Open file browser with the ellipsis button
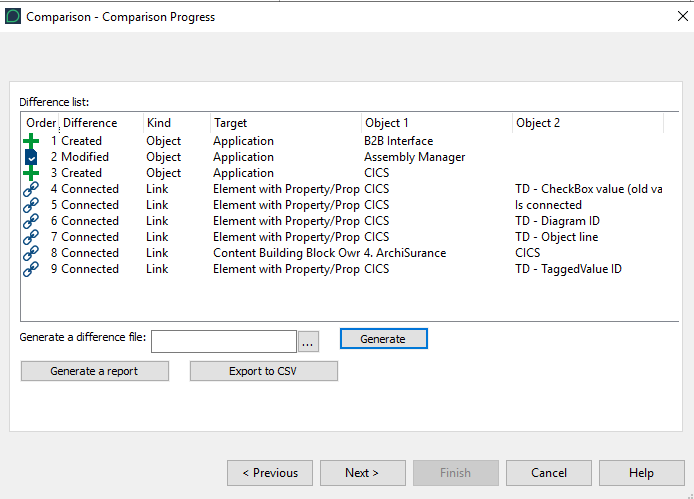Screen dimensions: 694x499 click(308, 342)
